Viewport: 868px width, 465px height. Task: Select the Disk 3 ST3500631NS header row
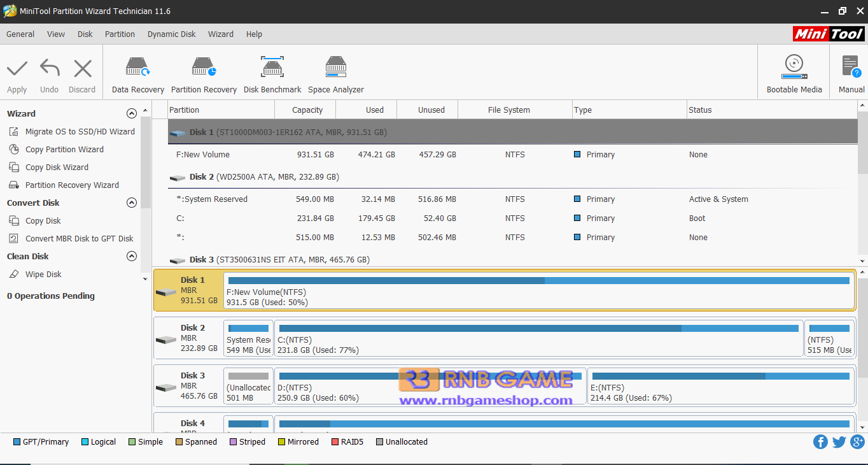pyautogui.click(x=513, y=260)
